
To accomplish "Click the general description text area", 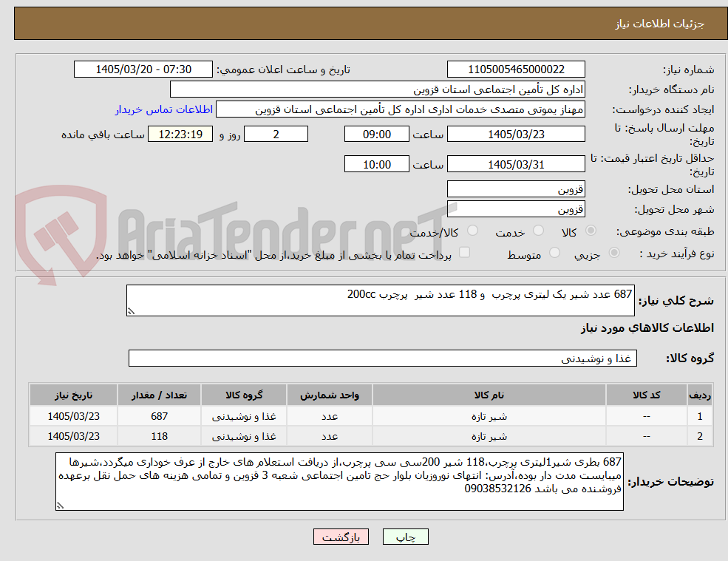I will pos(380,301).
